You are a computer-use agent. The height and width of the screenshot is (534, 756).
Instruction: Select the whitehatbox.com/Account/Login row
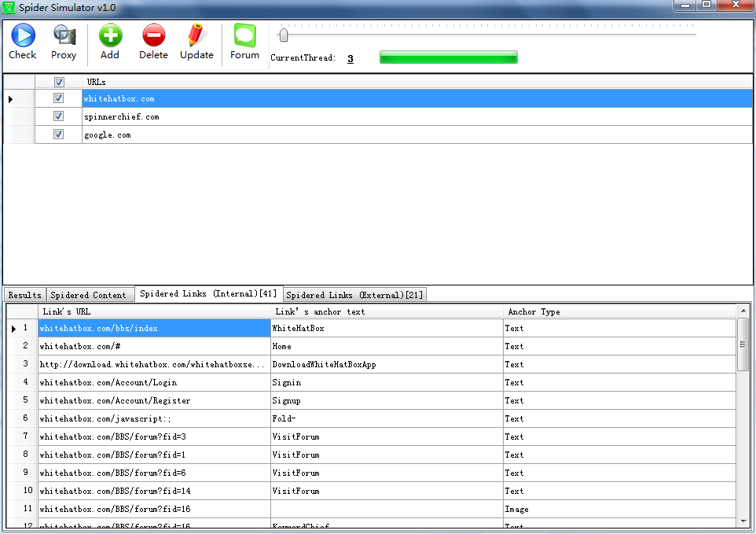click(154, 382)
